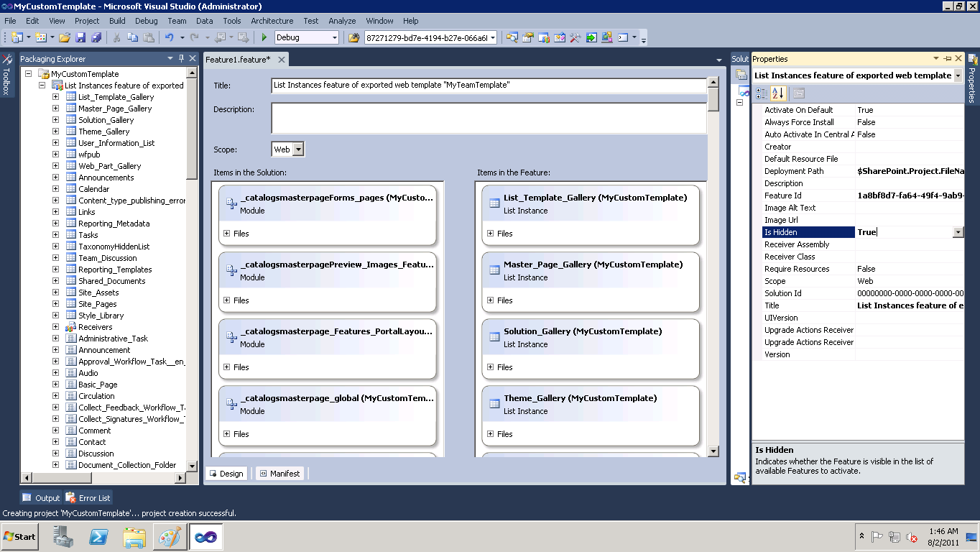The width and height of the screenshot is (980, 552).
Task: Click the Save All toolbar icon
Action: tap(96, 37)
